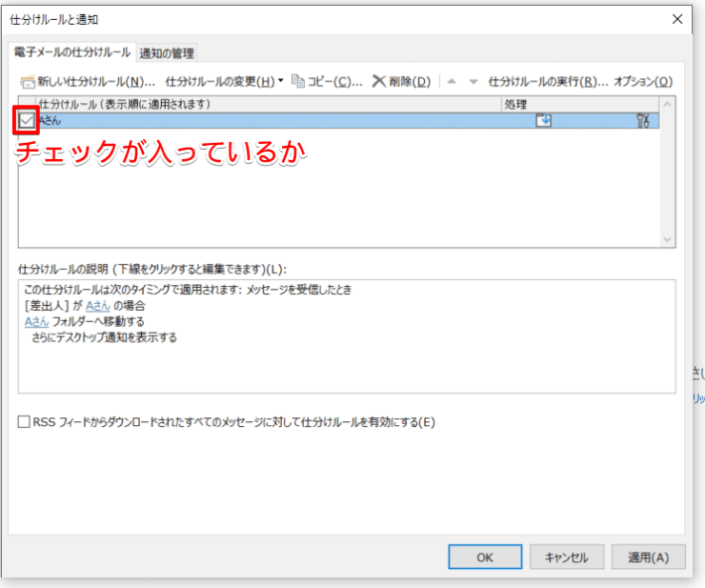Click the キャンセル button
705x588 pixels.
click(x=567, y=557)
